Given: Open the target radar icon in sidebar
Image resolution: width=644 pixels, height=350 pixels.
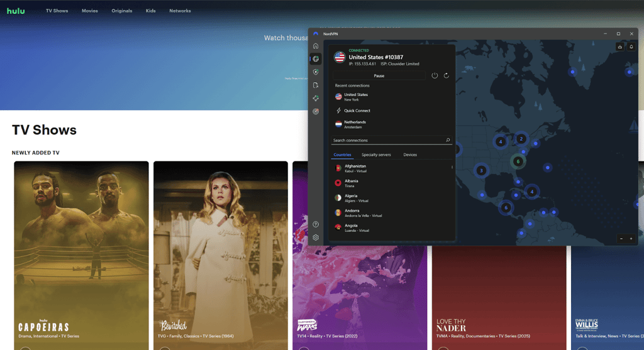Looking at the screenshot, I should pyautogui.click(x=316, y=112).
